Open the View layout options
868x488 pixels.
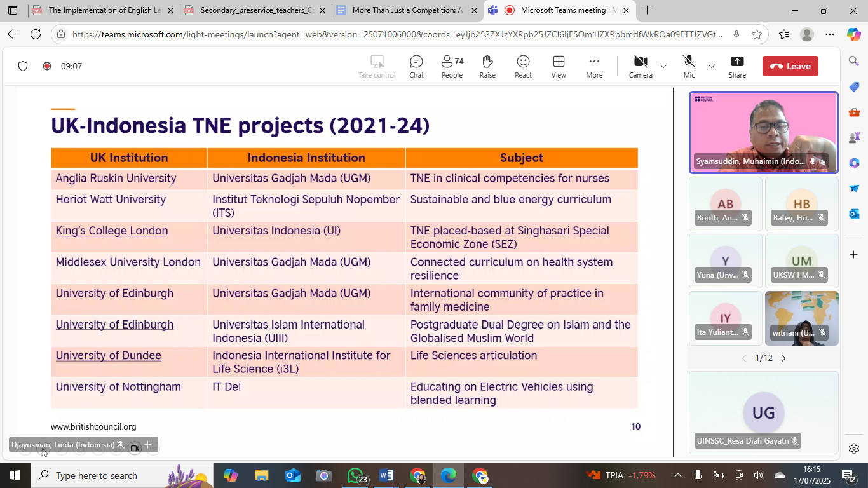click(x=559, y=67)
